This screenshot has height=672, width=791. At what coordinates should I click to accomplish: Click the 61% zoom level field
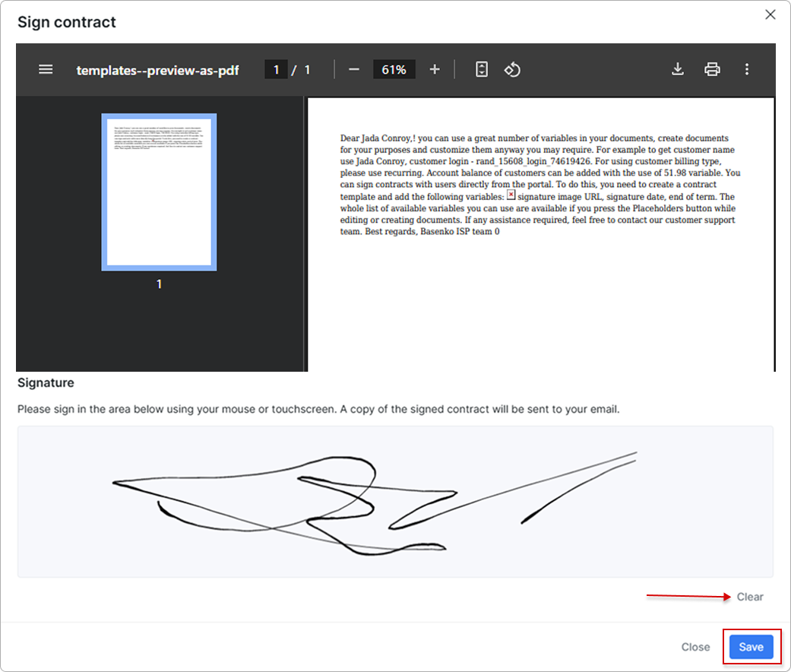coord(394,70)
